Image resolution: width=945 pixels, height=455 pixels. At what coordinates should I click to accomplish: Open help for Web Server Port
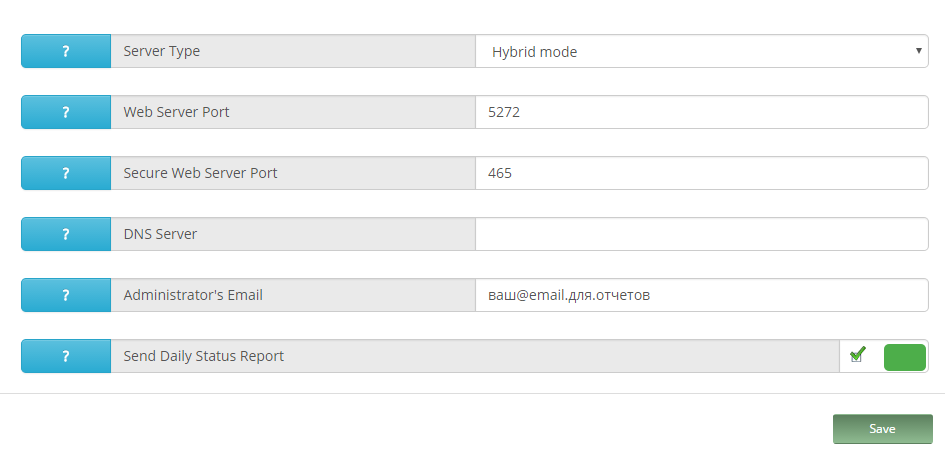[66, 112]
